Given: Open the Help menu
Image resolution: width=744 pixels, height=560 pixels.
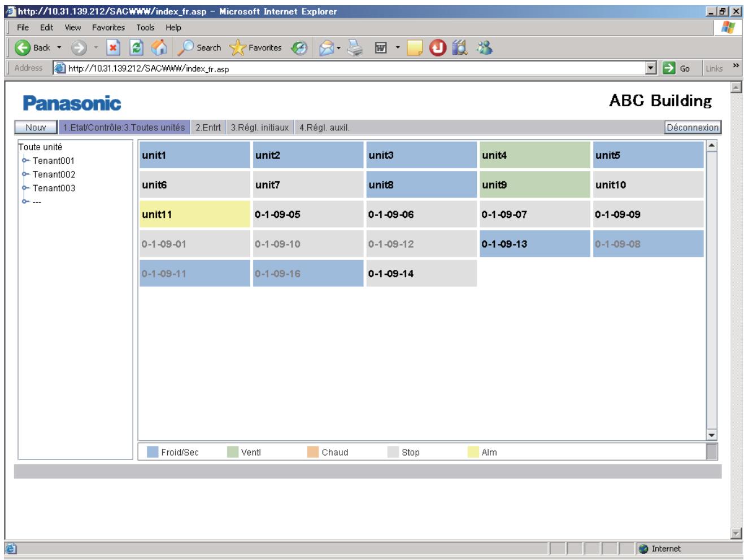Looking at the screenshot, I should (173, 27).
